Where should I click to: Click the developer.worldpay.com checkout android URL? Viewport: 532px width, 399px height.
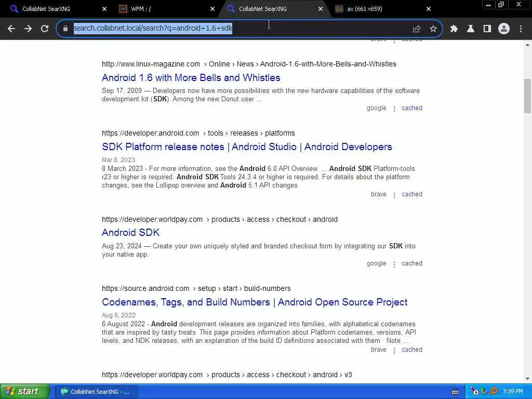tap(220, 220)
